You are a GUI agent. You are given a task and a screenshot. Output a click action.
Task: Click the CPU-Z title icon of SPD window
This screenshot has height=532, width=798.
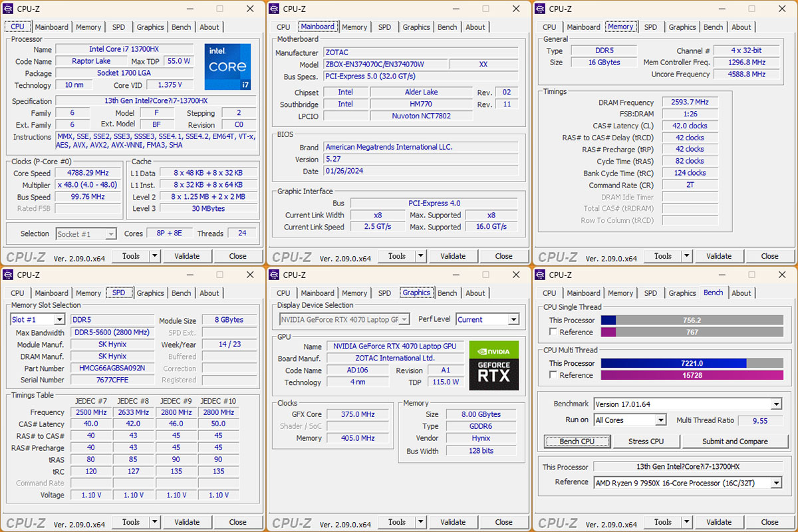(9, 275)
